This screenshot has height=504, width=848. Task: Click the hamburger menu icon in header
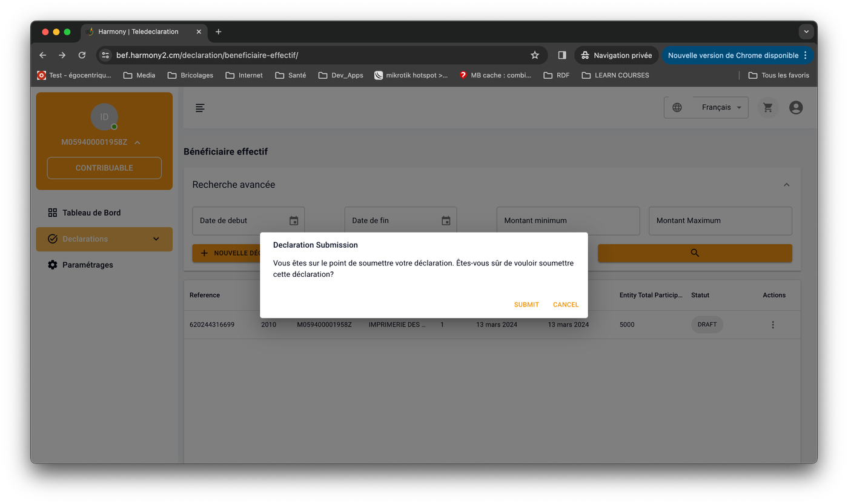coord(200,108)
